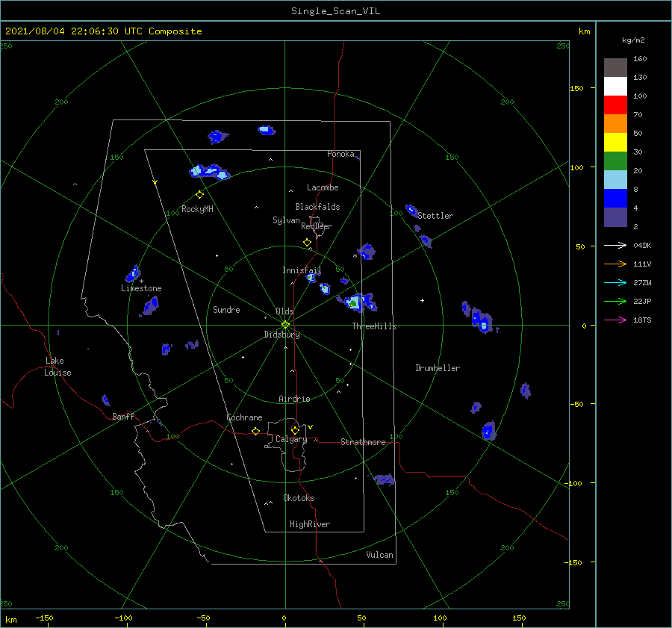
Task: Click the kg/m2 unit label above legend
Action: (x=633, y=40)
